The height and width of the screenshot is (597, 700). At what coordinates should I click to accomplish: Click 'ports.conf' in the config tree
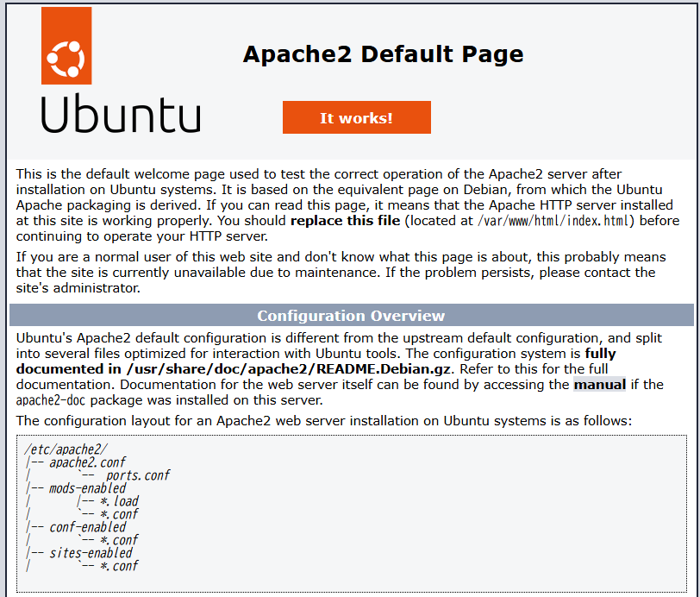139,475
